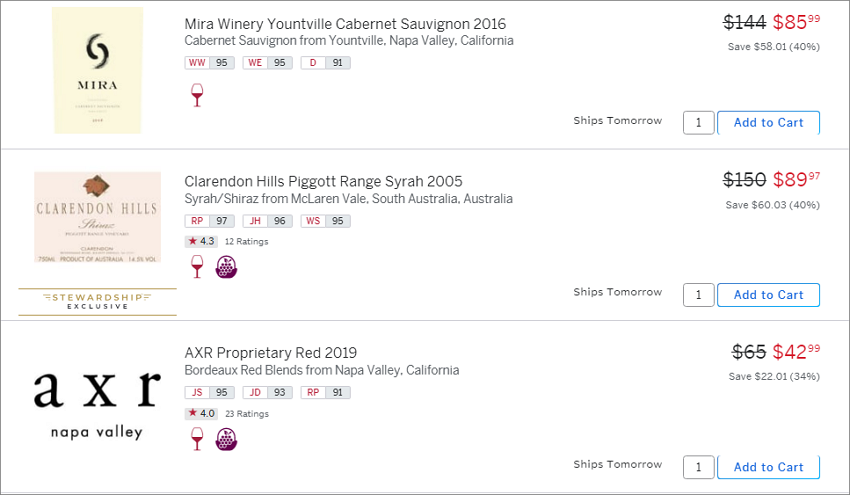Click the Stewardship Exclusive banner
The width and height of the screenshot is (850, 495).
click(98, 302)
